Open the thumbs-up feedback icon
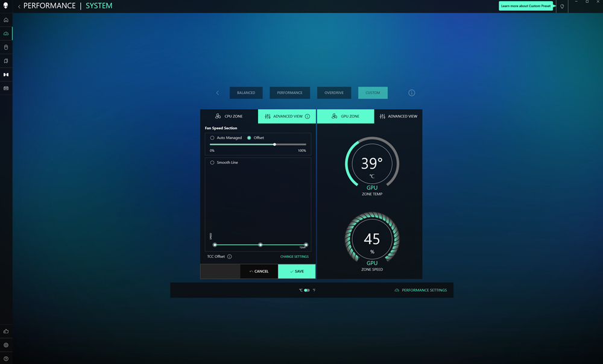This screenshot has width=603, height=364. pyautogui.click(x=6, y=331)
